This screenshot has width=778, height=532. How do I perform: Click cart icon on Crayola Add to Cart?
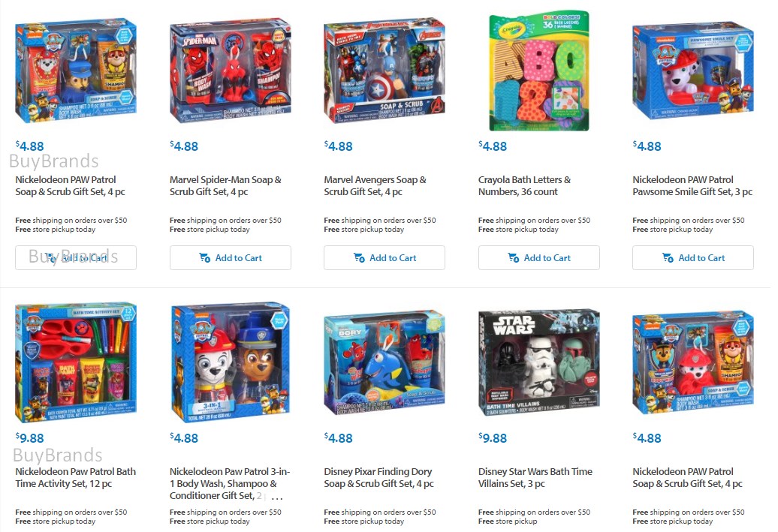[514, 258]
